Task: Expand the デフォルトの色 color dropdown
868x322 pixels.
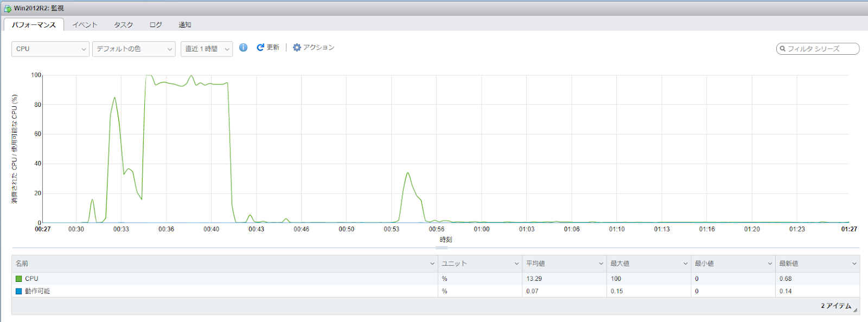Action: pyautogui.click(x=134, y=49)
